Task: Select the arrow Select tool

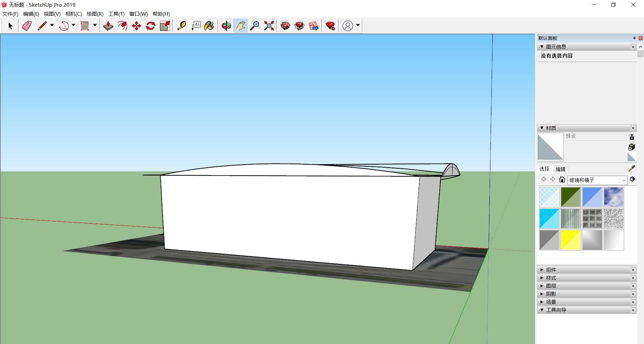Action: pyautogui.click(x=10, y=26)
